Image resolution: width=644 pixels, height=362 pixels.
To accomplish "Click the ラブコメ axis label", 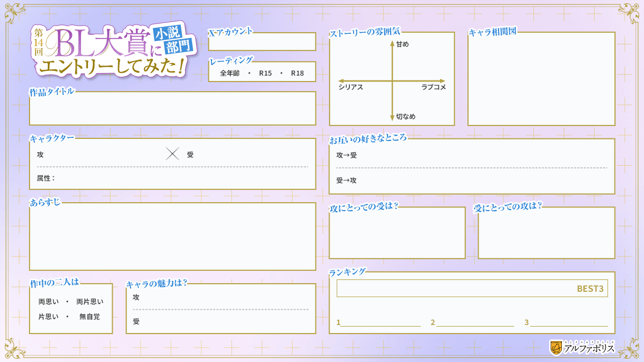I will (434, 87).
